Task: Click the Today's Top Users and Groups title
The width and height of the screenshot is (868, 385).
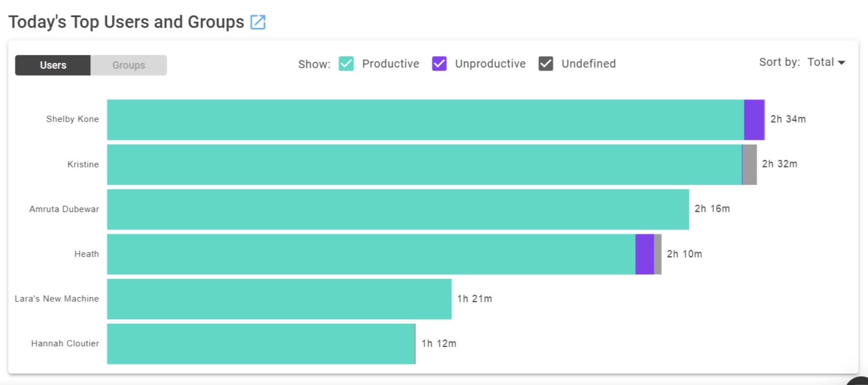Action: [x=126, y=22]
